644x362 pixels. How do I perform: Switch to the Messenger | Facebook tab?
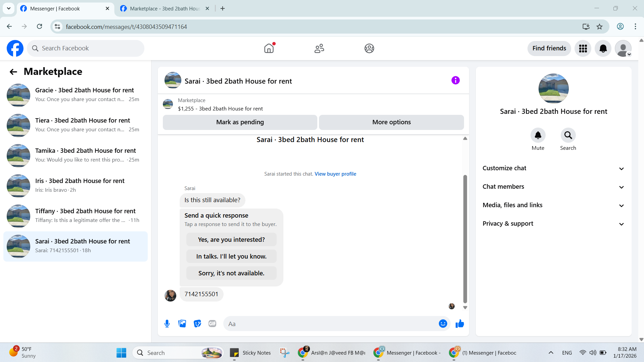65,8
